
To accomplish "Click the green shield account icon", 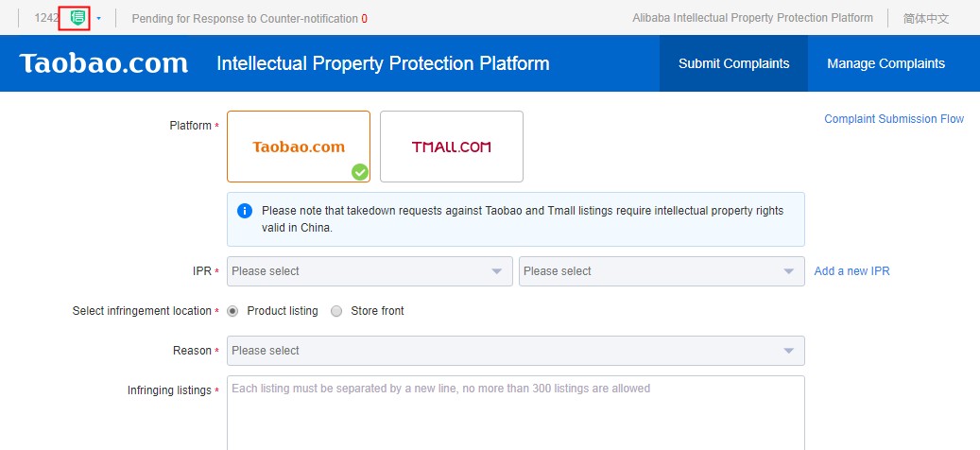I will point(78,18).
